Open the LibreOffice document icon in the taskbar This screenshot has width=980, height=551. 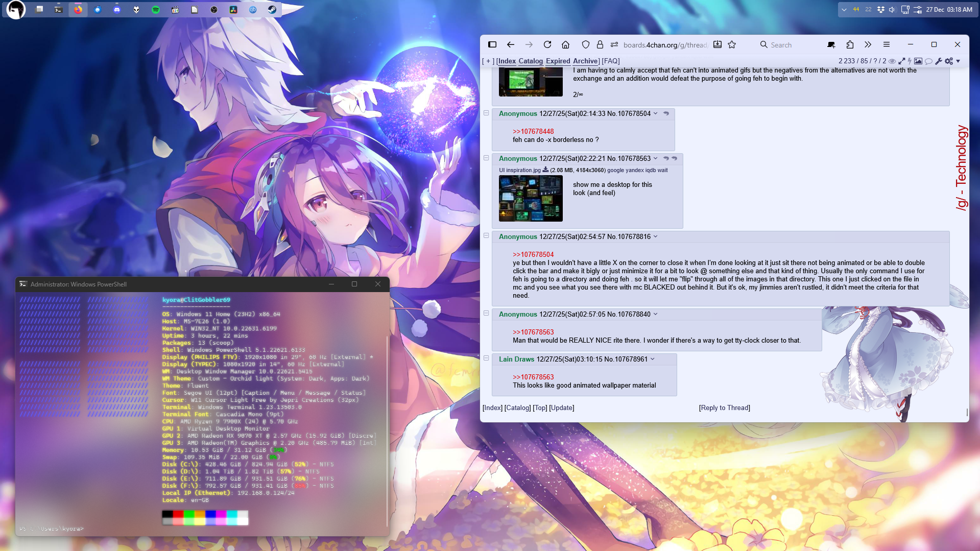click(195, 10)
